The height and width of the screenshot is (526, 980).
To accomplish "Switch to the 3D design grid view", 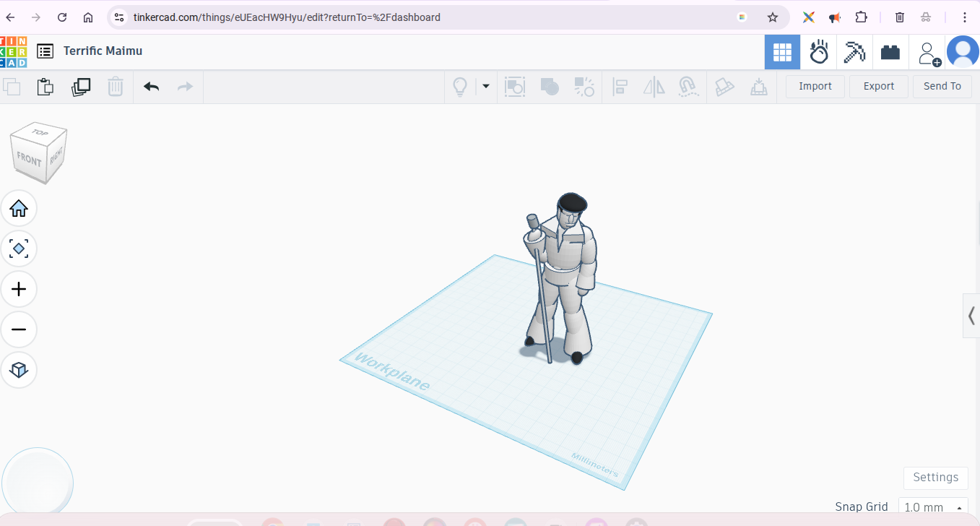I will 782,52.
